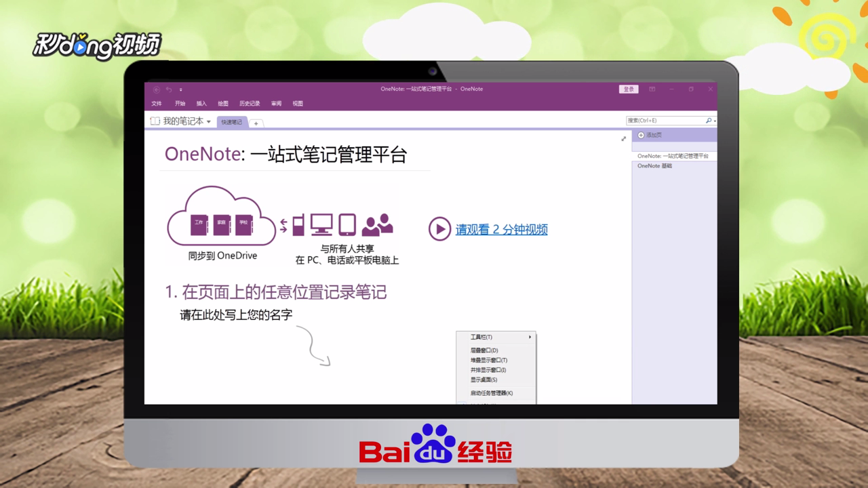Click the tablet device icon
Screen dimensions: 868x488
point(347,224)
